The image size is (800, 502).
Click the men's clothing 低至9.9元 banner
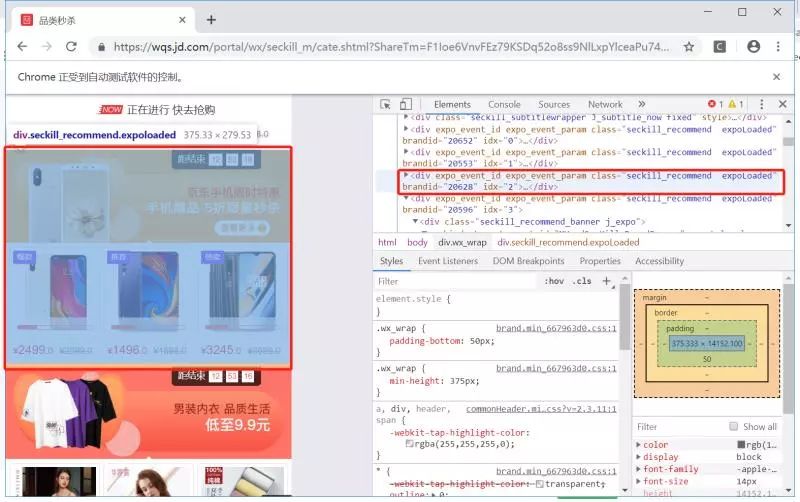click(148, 413)
